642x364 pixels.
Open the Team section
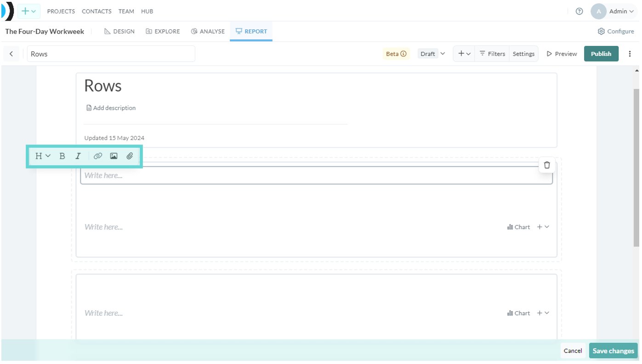coord(126,11)
